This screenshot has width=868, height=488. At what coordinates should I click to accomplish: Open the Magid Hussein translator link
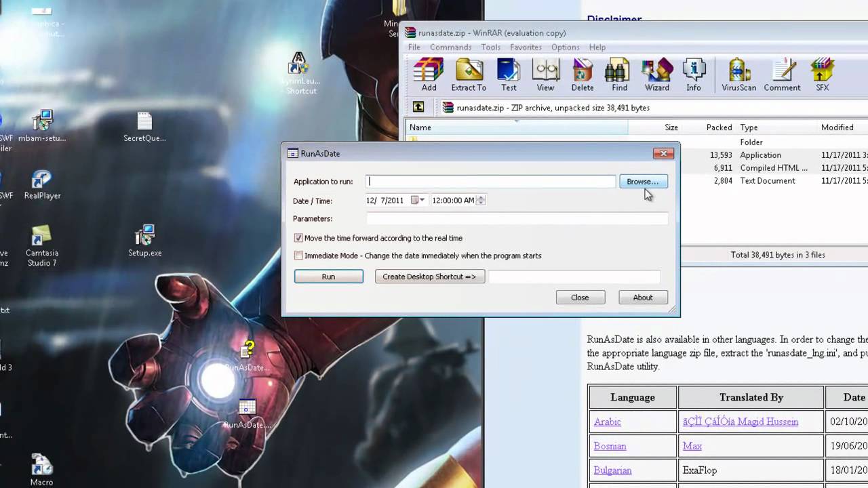pyautogui.click(x=741, y=422)
